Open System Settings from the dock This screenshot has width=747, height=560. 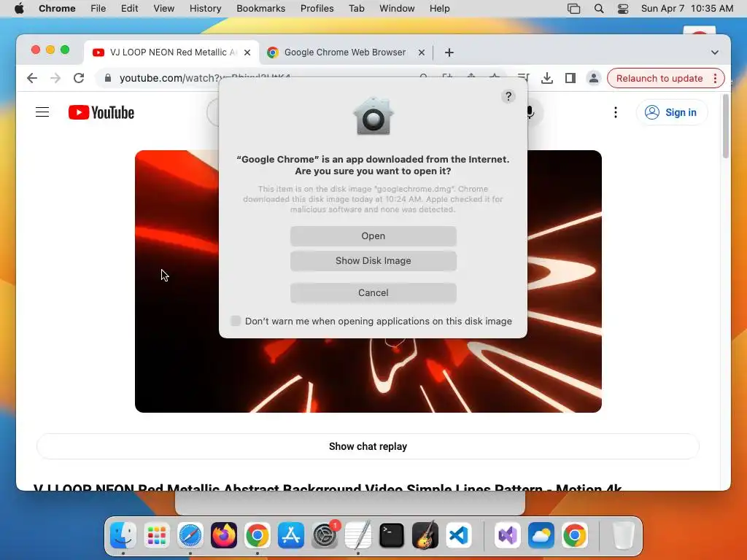pos(325,536)
